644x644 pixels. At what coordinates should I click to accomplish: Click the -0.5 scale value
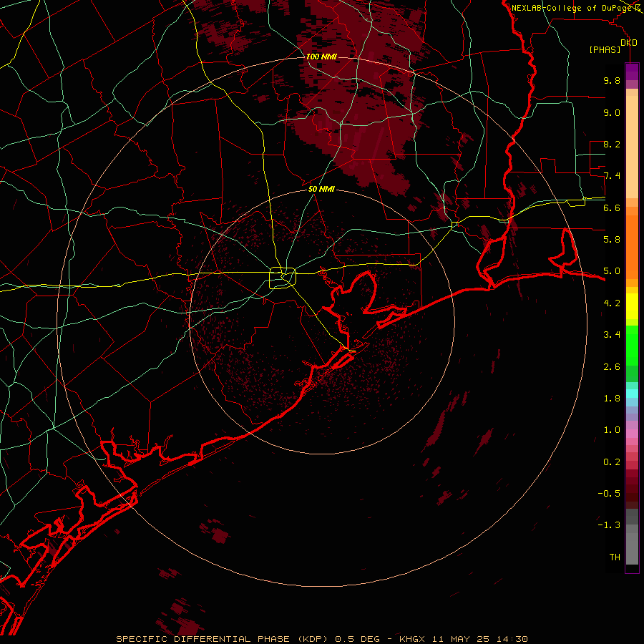[x=609, y=494]
